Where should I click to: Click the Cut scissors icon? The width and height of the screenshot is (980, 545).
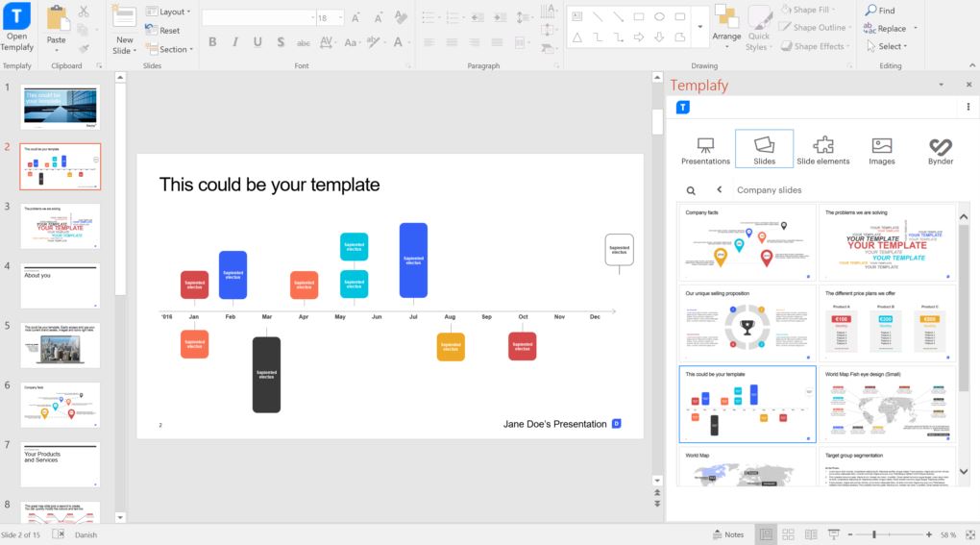click(84, 12)
